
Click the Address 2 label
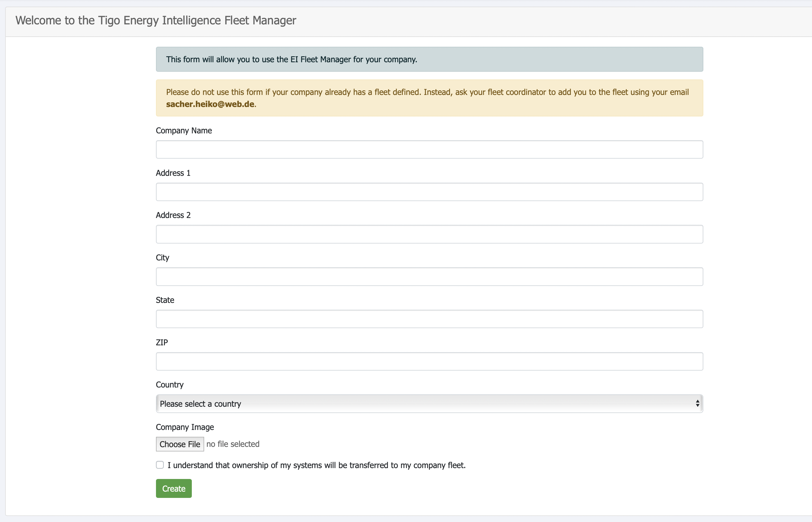(173, 215)
